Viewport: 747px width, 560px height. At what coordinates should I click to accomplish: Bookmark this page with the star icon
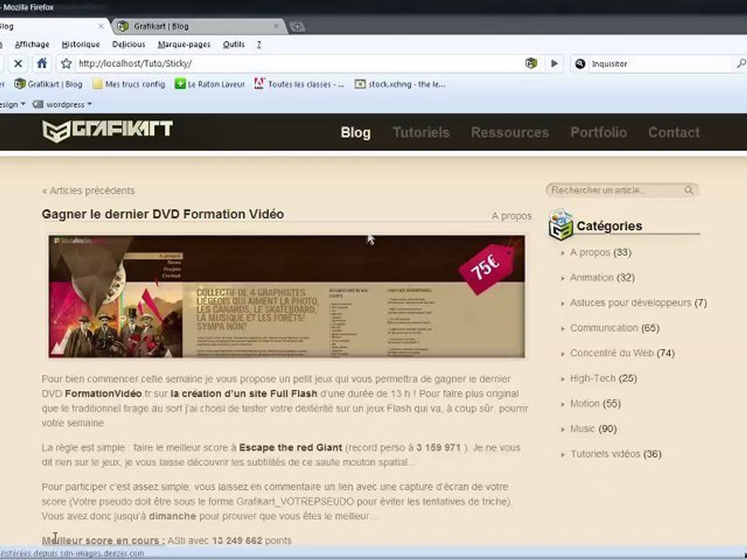point(66,63)
